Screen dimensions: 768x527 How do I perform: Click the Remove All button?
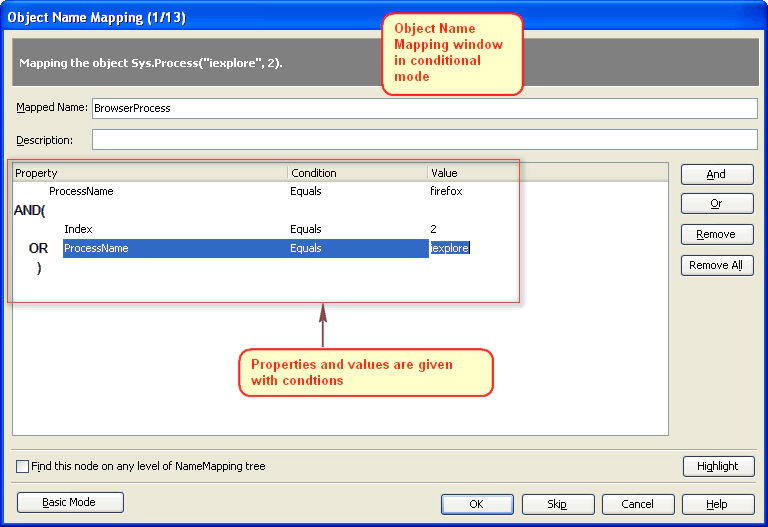717,265
